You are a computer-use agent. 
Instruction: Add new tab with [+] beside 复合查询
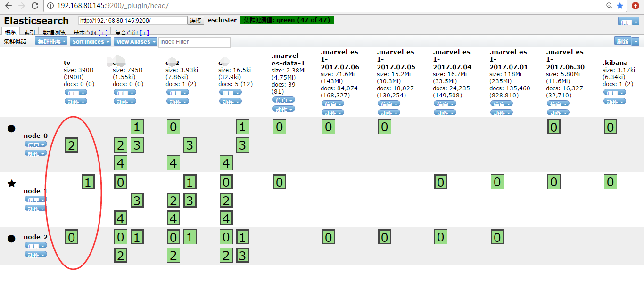coord(145,33)
